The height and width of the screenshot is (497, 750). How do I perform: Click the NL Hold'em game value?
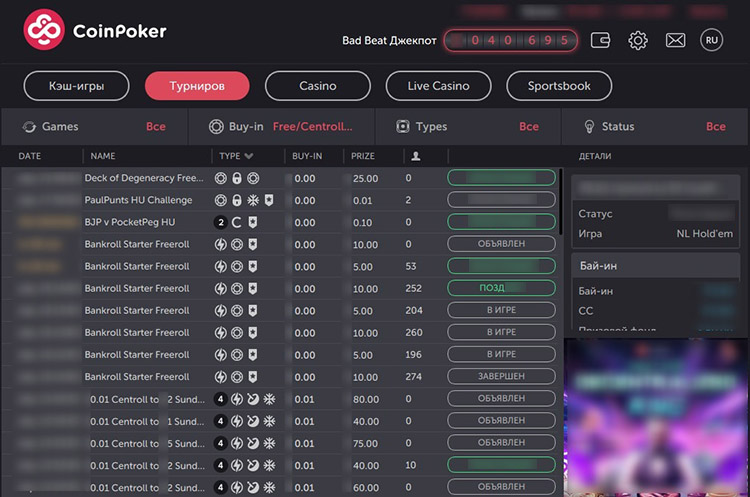click(x=704, y=234)
